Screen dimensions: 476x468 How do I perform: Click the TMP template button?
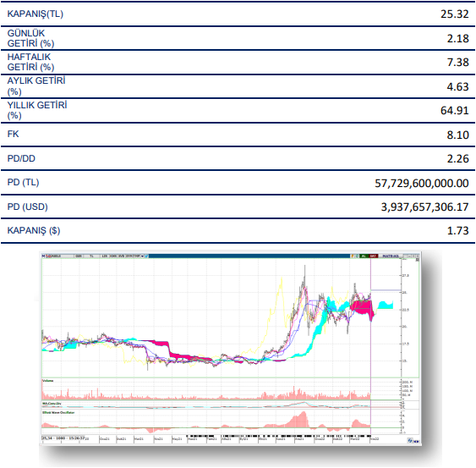(x=137, y=256)
